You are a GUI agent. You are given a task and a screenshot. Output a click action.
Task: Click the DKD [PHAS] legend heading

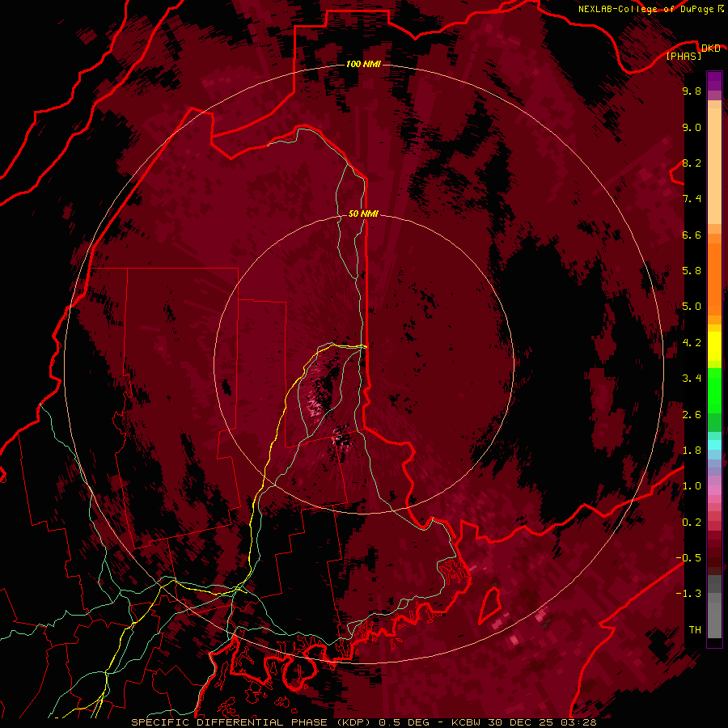point(693,52)
